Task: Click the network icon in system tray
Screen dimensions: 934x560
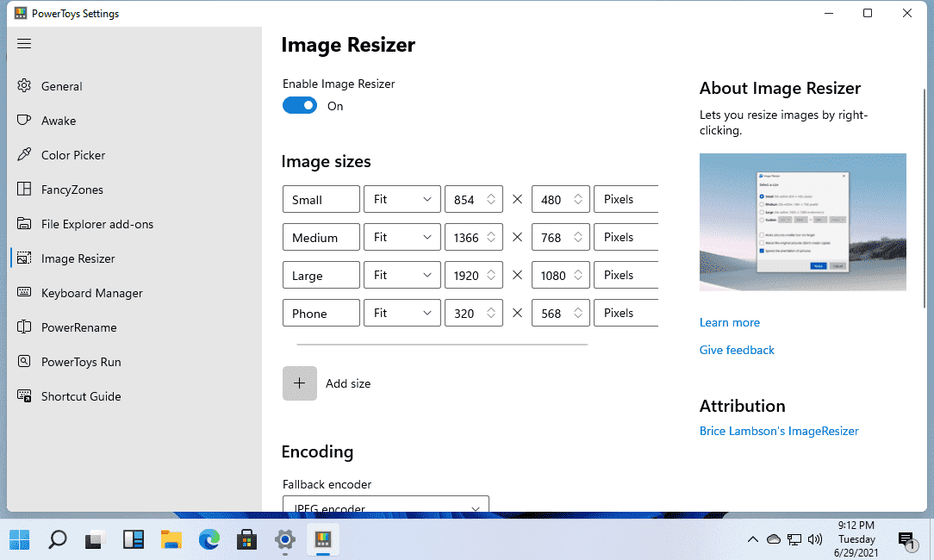Action: coord(794,539)
